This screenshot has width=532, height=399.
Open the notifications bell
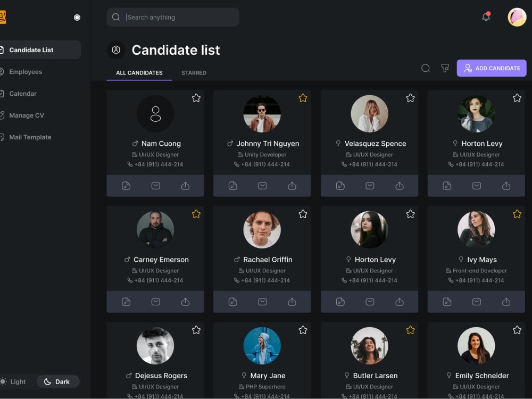(486, 16)
